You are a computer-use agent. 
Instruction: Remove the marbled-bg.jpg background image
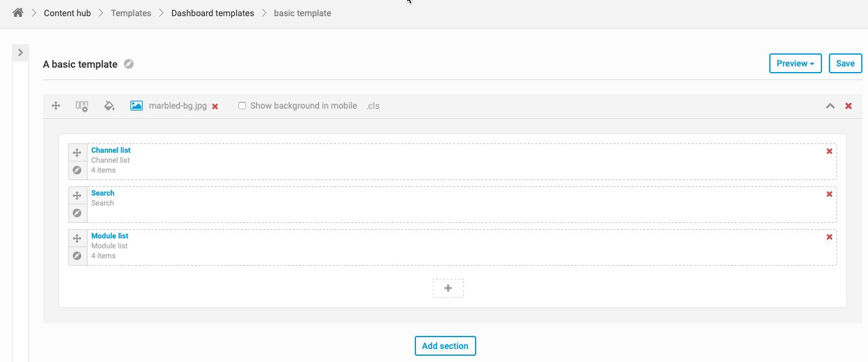pos(215,106)
